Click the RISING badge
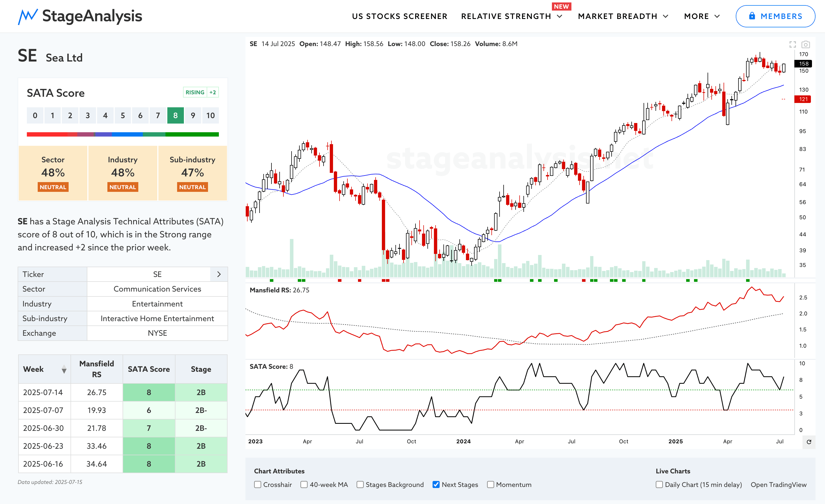The width and height of the screenshot is (825, 504). point(195,92)
